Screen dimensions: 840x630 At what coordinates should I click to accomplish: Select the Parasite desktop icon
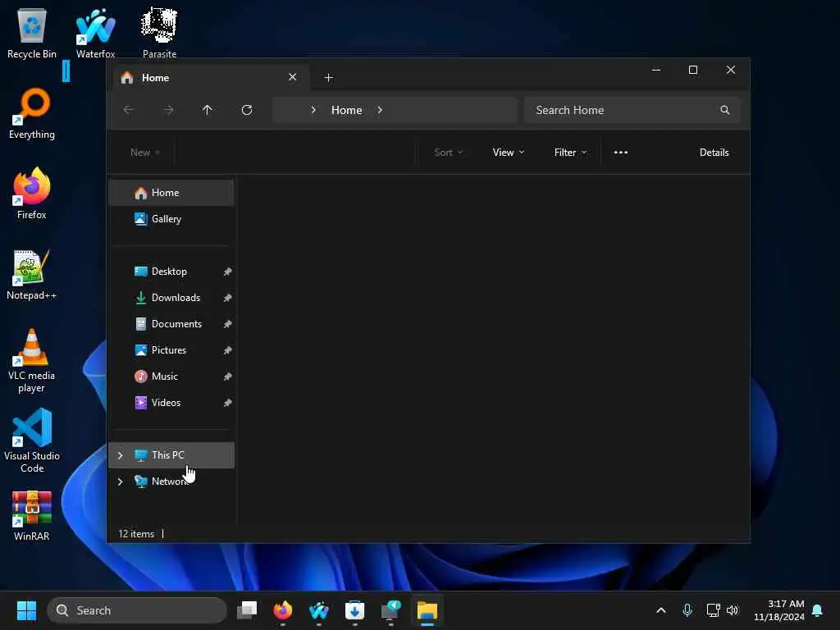159,33
